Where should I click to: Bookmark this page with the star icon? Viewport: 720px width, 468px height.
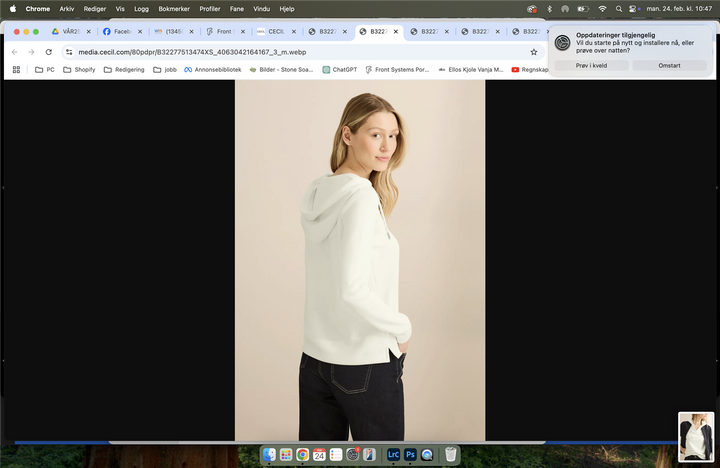coord(533,52)
